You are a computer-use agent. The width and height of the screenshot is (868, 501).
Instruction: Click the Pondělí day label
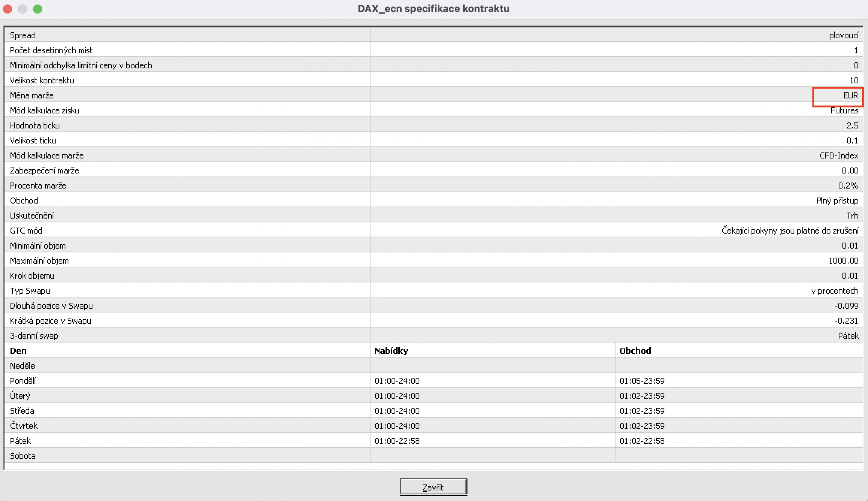[23, 381]
